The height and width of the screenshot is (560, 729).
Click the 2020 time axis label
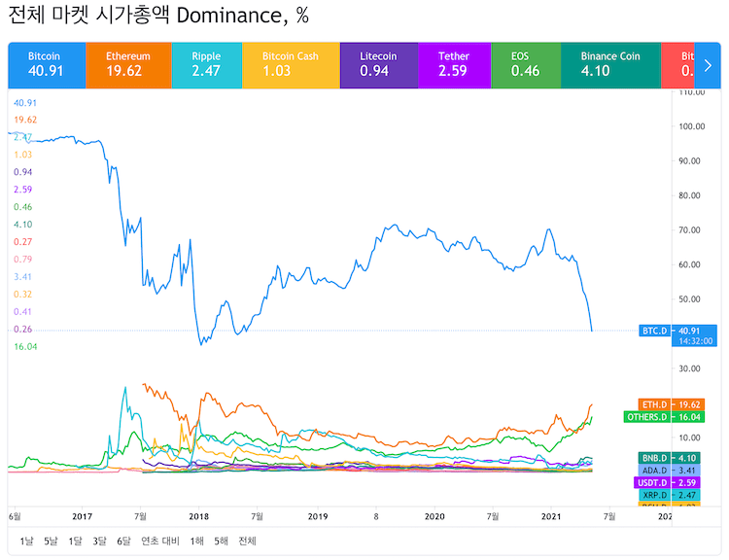pos(434,516)
